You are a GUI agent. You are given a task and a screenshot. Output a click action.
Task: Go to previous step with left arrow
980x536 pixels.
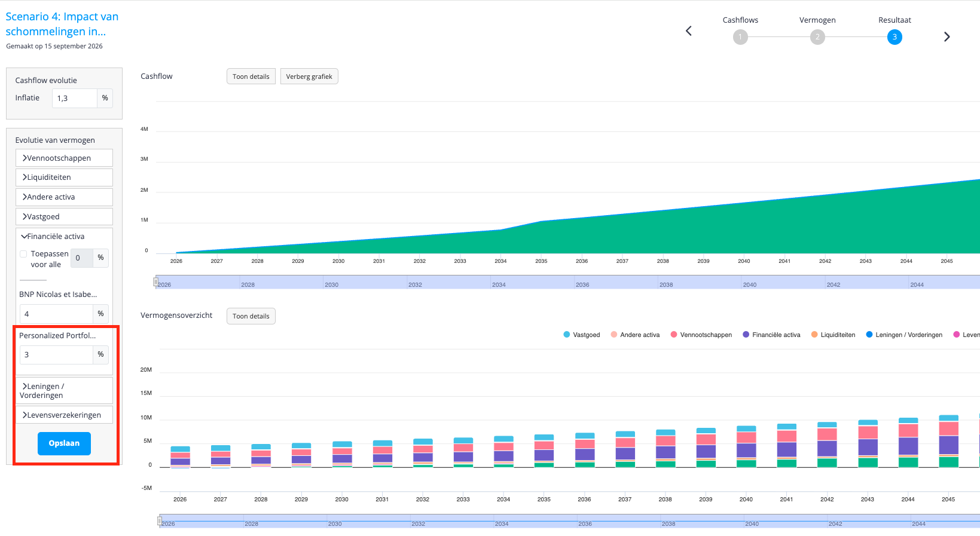688,31
